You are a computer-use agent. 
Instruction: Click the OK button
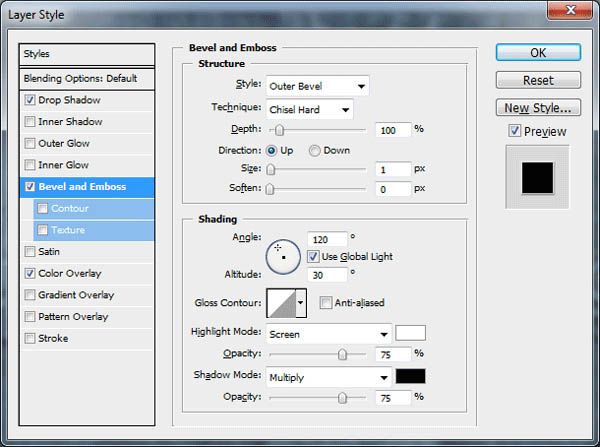[x=538, y=52]
